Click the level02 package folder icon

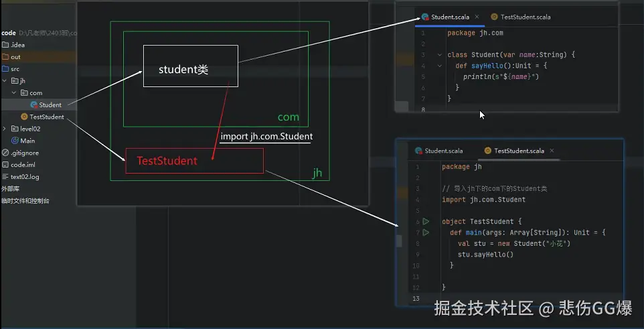coord(14,129)
